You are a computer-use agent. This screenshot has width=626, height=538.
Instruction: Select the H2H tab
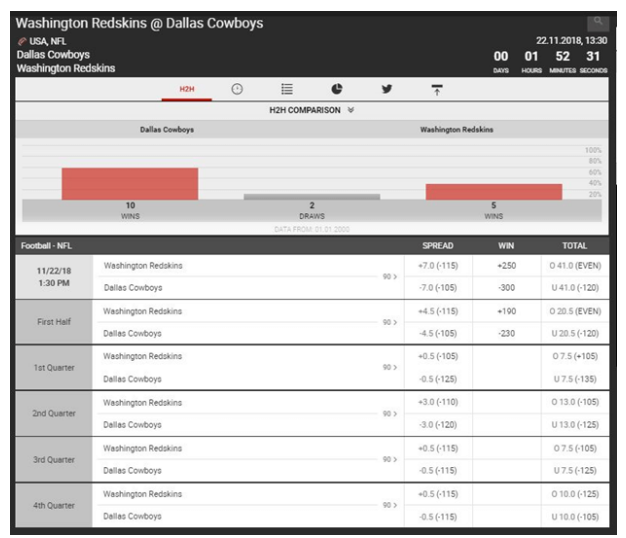click(x=187, y=89)
